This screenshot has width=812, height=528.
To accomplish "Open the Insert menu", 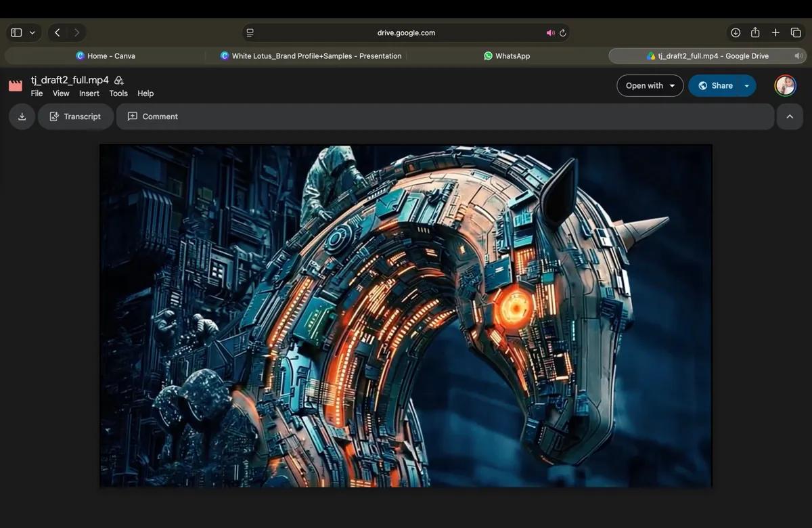I will tap(89, 93).
